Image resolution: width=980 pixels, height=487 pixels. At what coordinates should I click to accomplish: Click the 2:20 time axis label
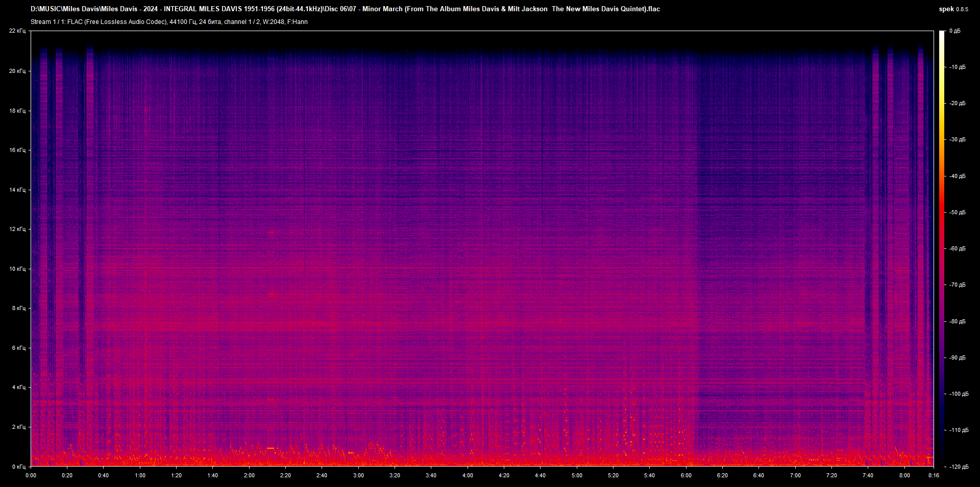[x=285, y=475]
